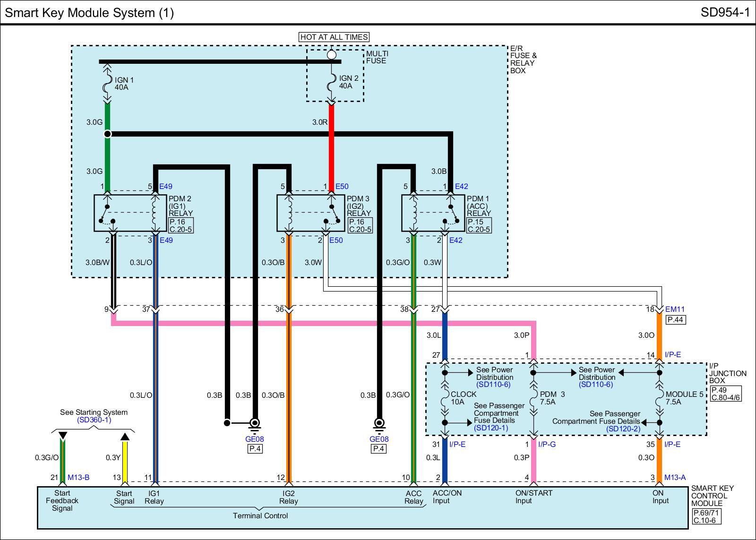Open the P.69/71 C.10-6 module reference
Viewport: 756px width, 540px height.
tap(706, 516)
